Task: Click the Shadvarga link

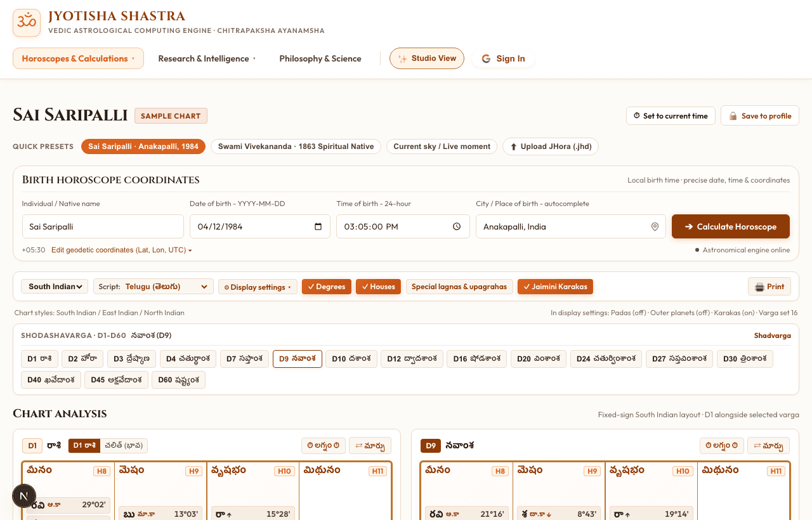Action: 773,335
